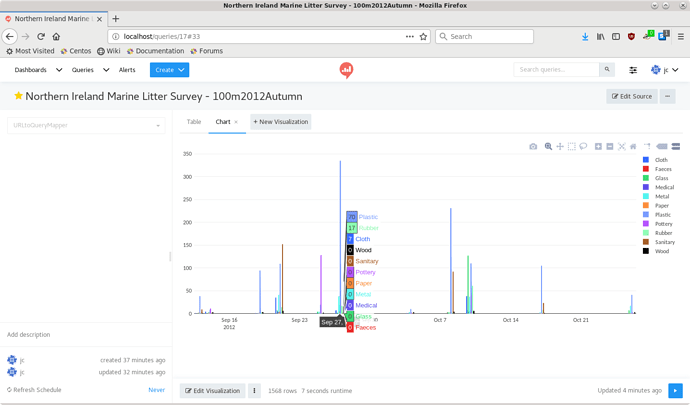The image size is (690, 405).
Task: Click the black Wood legend swatch
Action: (646, 251)
